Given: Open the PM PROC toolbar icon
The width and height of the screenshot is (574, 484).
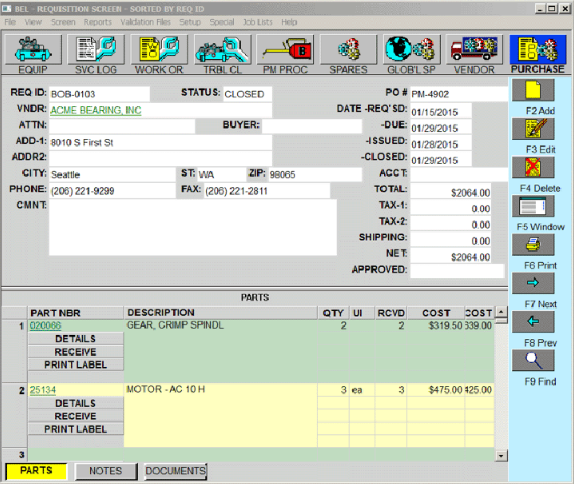Looking at the screenshot, I should point(285,49).
